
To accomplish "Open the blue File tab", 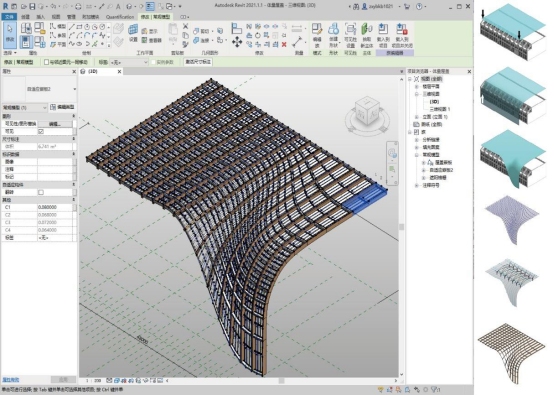I will (x=9, y=17).
